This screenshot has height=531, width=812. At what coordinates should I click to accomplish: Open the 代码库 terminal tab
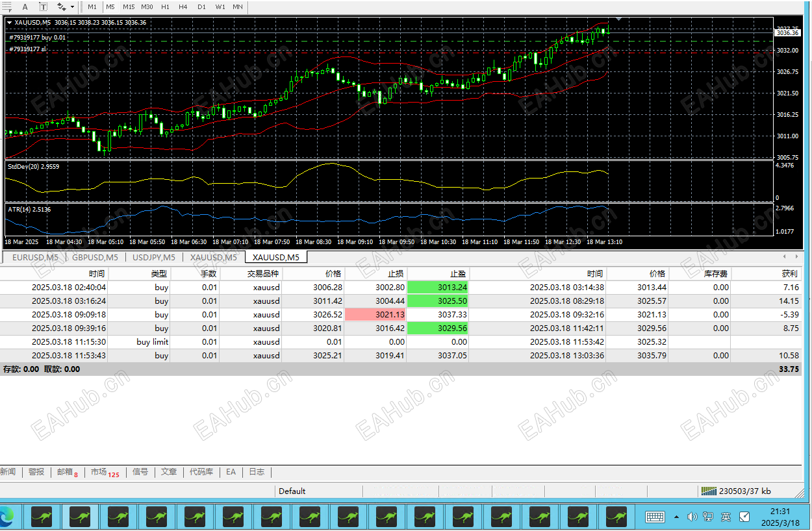[201, 472]
